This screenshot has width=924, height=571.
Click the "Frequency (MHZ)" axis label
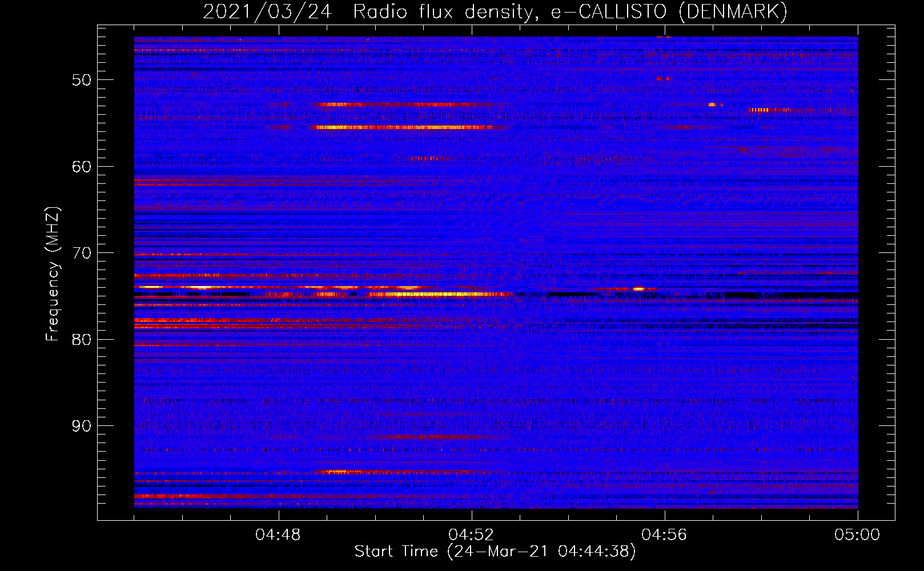(x=52, y=274)
